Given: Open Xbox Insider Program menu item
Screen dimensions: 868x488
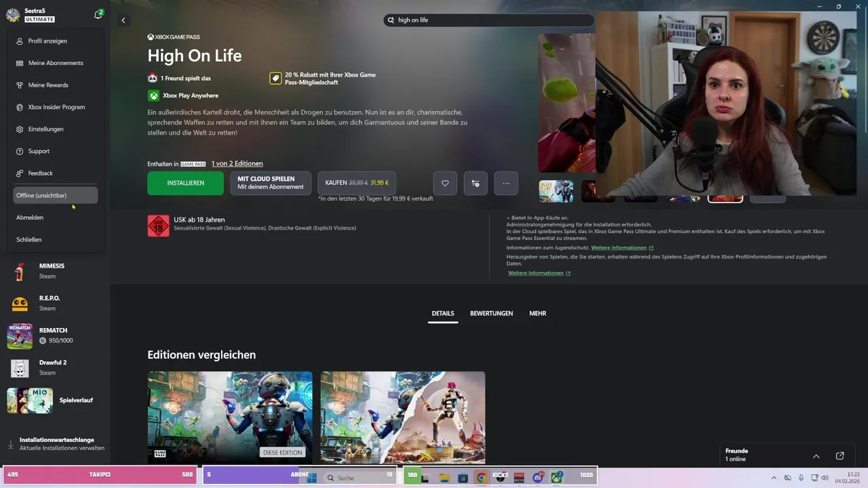Looking at the screenshot, I should coord(56,107).
